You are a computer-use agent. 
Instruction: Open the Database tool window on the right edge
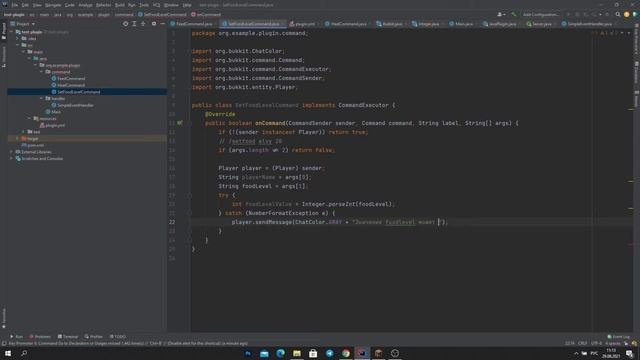(x=636, y=73)
